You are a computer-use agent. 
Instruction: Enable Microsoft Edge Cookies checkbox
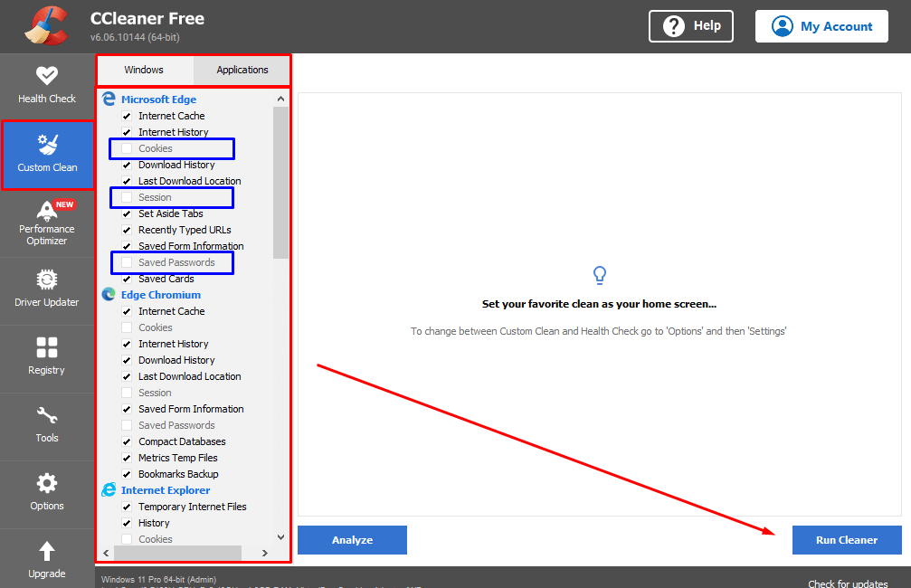click(x=127, y=148)
